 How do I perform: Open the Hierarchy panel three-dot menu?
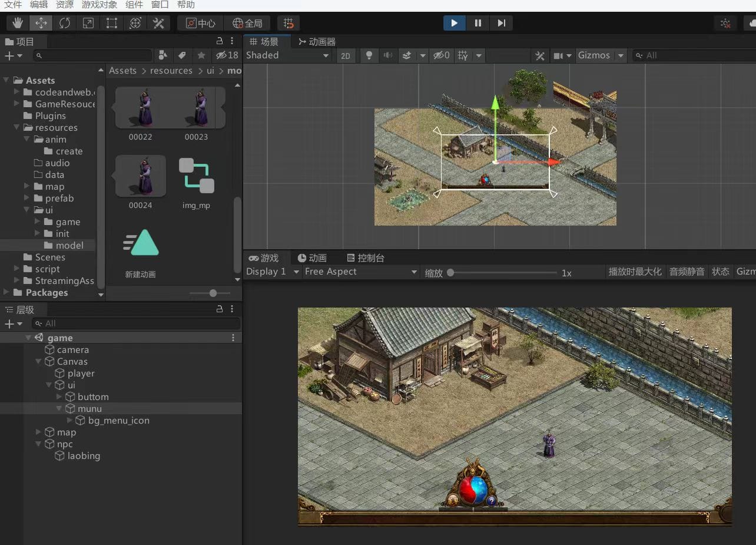point(233,309)
